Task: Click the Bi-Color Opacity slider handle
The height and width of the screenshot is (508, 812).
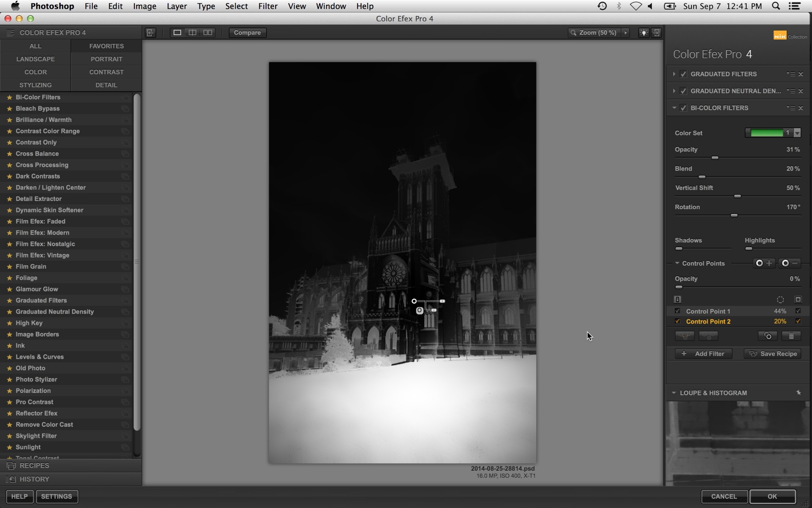Action: pos(715,158)
